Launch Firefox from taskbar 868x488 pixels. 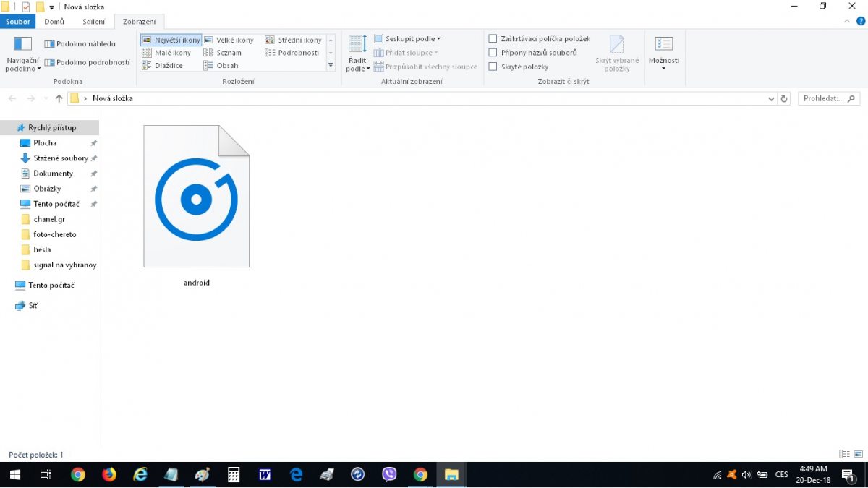pyautogui.click(x=109, y=475)
